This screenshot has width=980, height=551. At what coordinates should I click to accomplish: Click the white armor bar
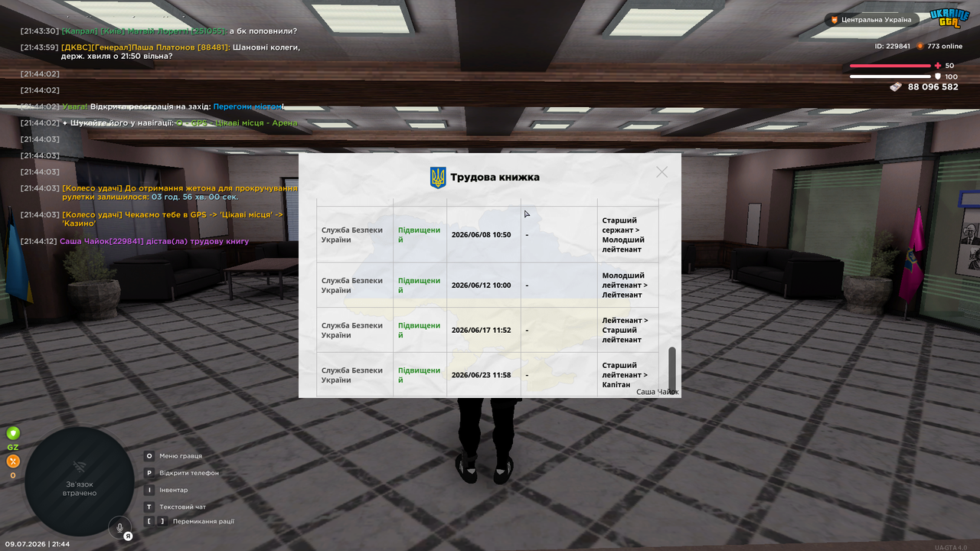click(890, 77)
